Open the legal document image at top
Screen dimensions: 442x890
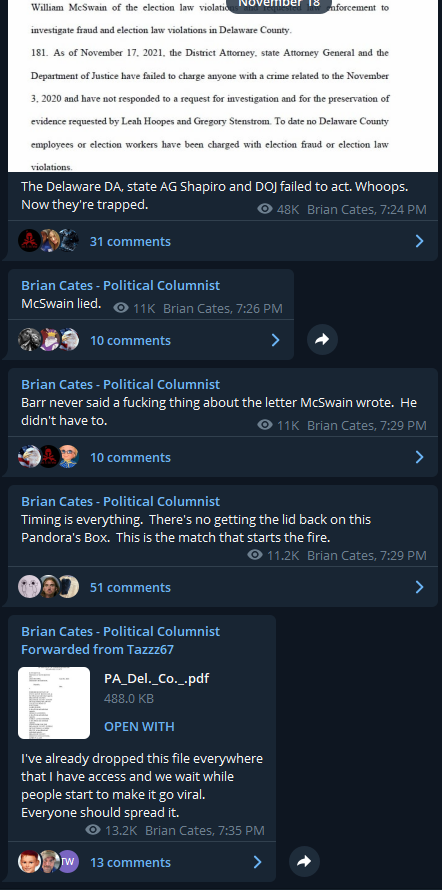(222, 86)
